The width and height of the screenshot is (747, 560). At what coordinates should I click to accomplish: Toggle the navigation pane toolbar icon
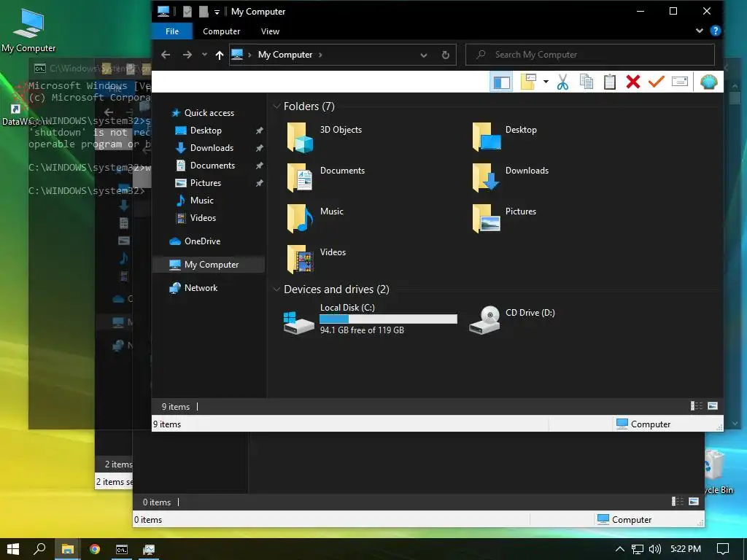501,82
